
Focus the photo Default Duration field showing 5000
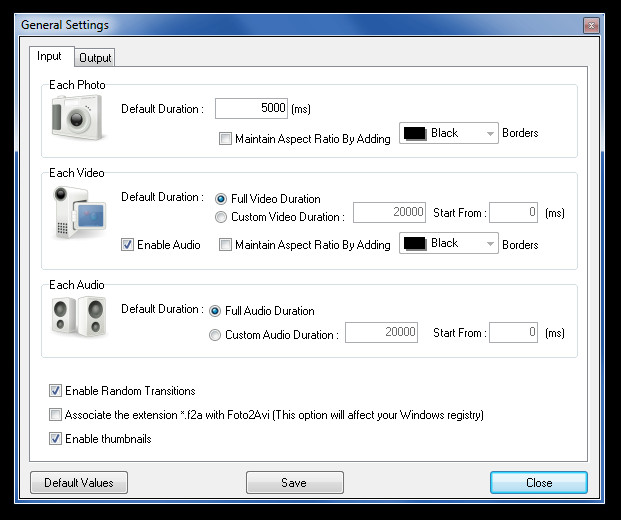click(251, 108)
